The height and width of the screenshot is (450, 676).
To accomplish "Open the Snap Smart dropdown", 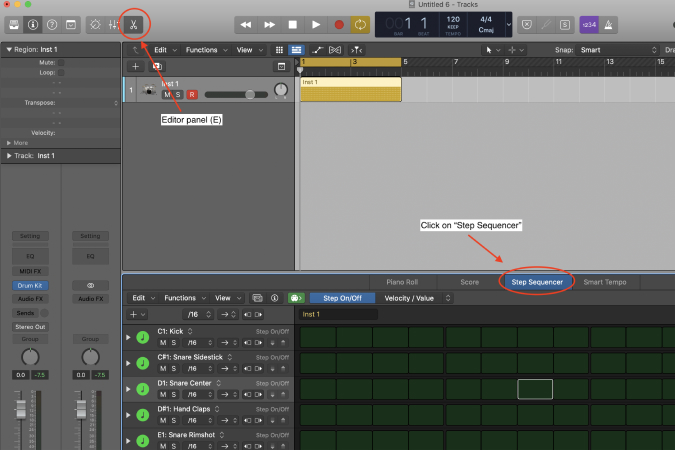I will (619, 50).
